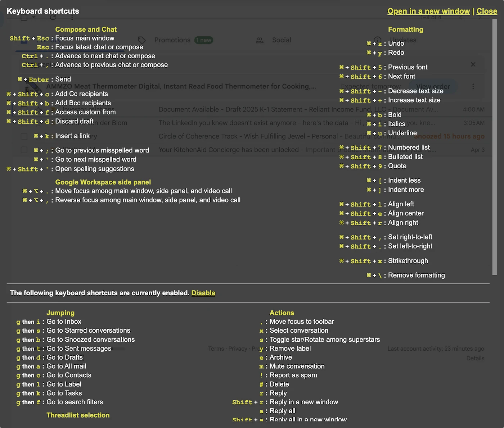Click 'Go to Contacts' shortcut text
The image size is (504, 428).
(x=69, y=375)
